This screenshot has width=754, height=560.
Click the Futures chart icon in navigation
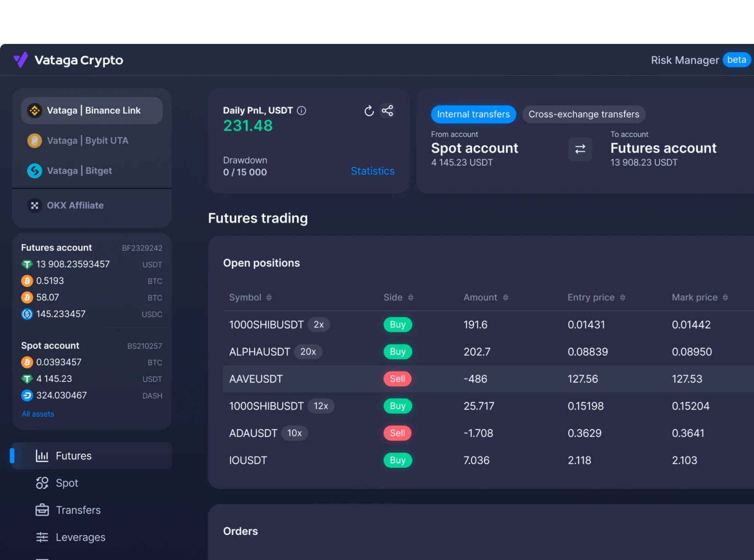point(42,456)
